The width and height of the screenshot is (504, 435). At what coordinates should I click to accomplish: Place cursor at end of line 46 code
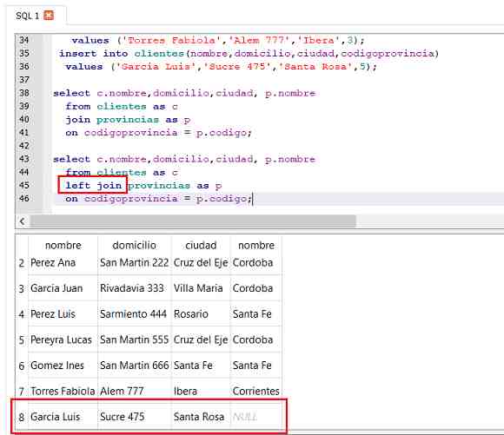click(253, 199)
